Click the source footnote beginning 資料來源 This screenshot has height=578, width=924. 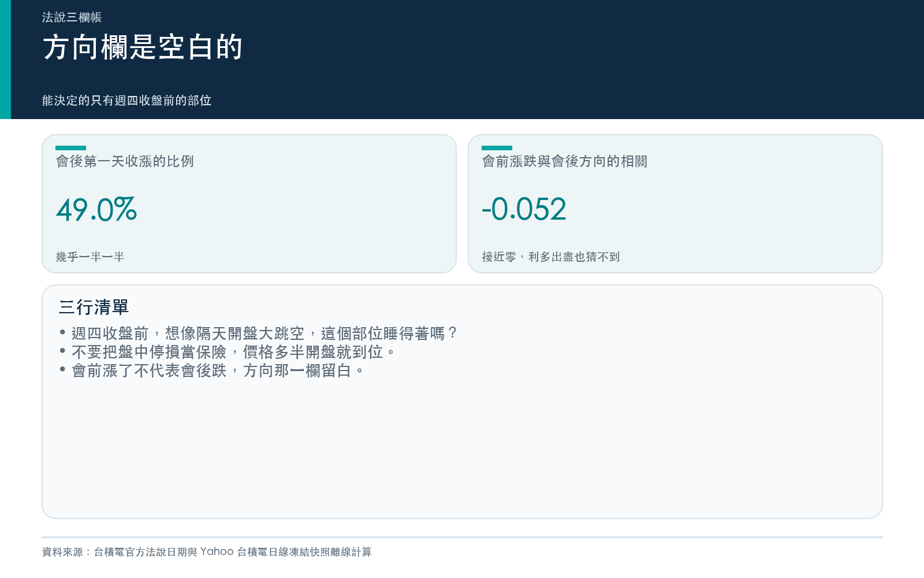pyautogui.click(x=207, y=552)
